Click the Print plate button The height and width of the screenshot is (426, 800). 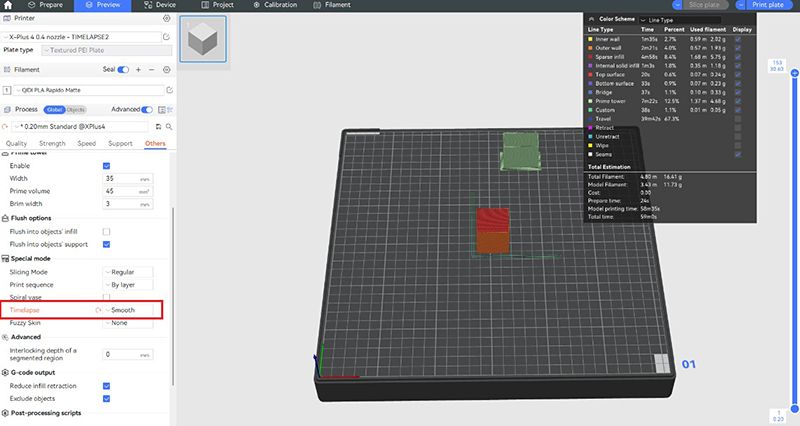point(768,5)
